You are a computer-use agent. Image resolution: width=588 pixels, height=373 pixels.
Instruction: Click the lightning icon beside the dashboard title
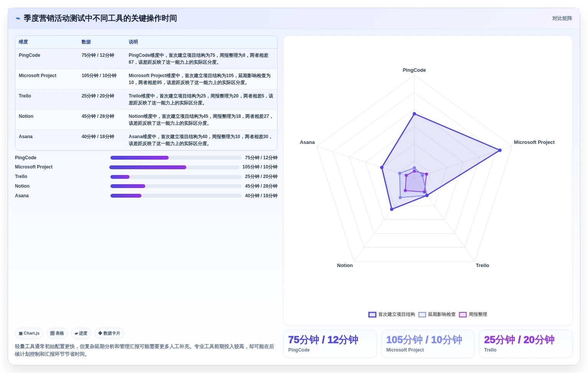pos(18,18)
